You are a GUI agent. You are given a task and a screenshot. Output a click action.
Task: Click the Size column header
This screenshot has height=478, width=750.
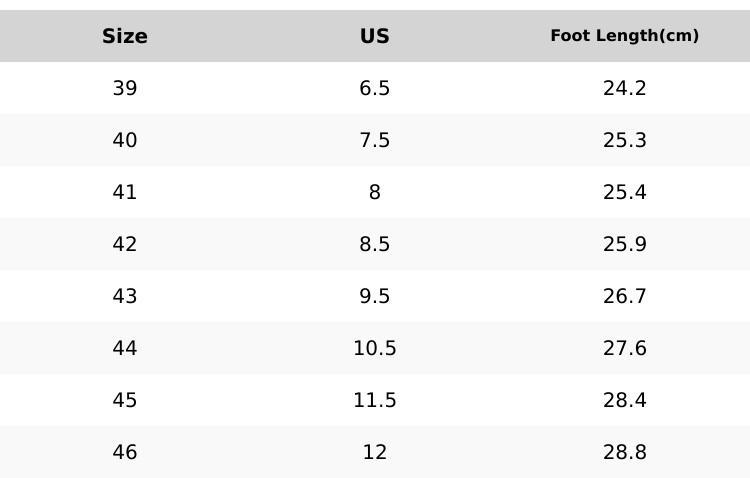tap(125, 36)
